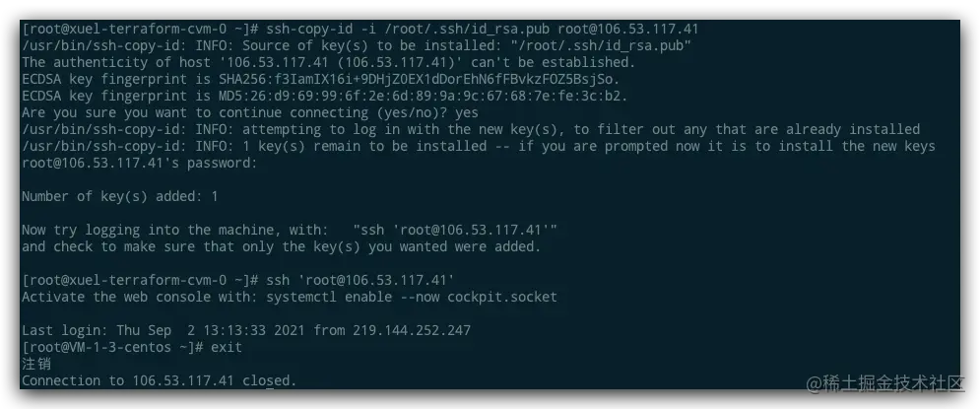The image size is (980, 409).
Task: Click the 'yes' answer after continue connecting prompt
Action: pyautogui.click(x=467, y=113)
